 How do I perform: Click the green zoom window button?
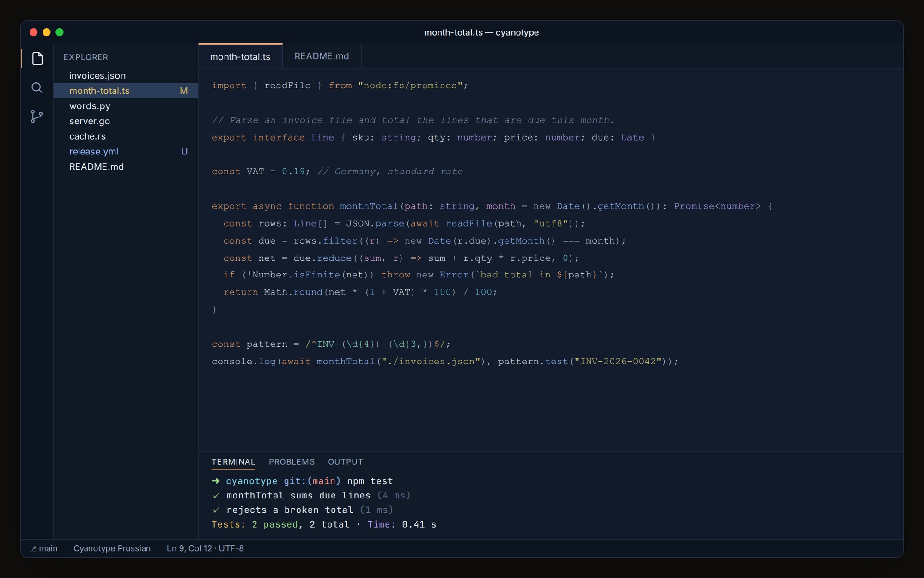point(60,32)
